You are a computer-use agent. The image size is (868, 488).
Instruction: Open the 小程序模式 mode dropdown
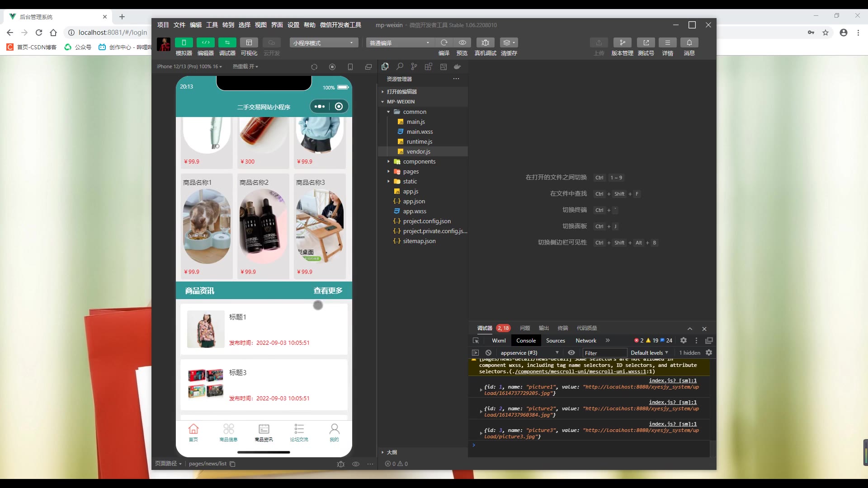324,43
